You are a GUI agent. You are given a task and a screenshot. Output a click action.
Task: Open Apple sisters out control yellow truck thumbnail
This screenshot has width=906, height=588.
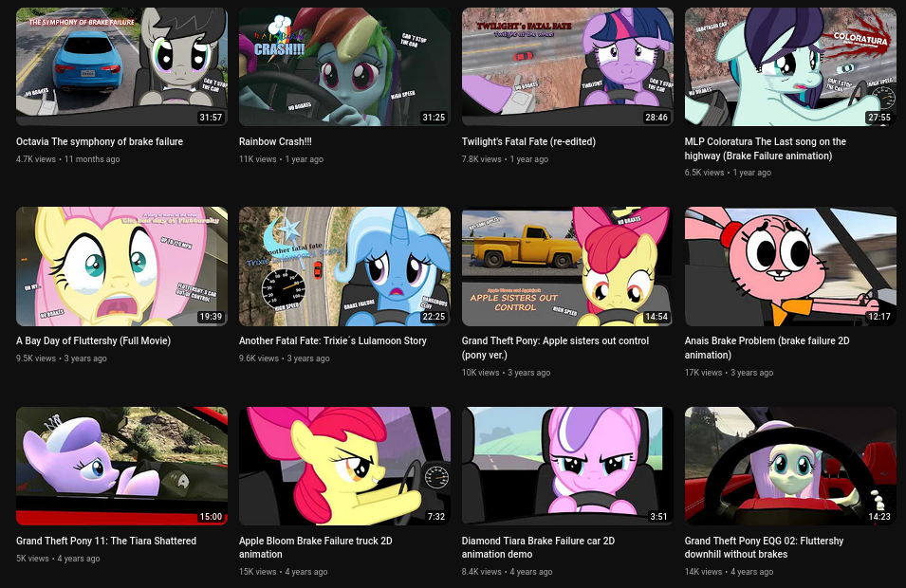coord(567,266)
